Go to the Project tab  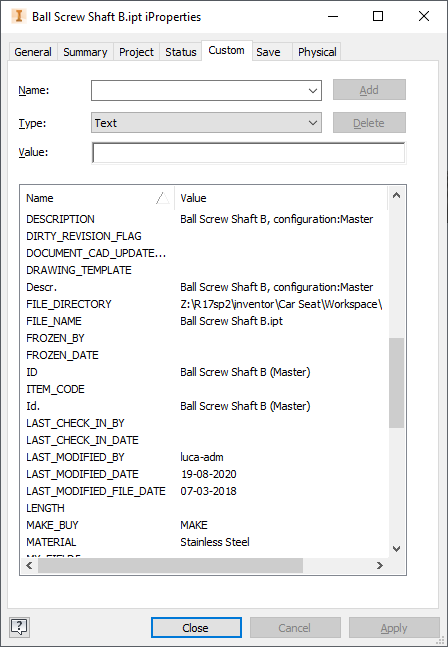tap(136, 52)
